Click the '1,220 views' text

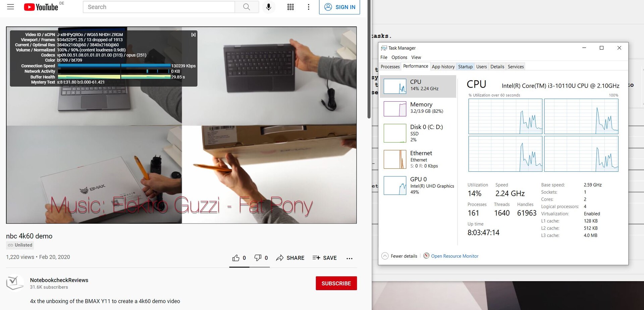pyautogui.click(x=20, y=257)
